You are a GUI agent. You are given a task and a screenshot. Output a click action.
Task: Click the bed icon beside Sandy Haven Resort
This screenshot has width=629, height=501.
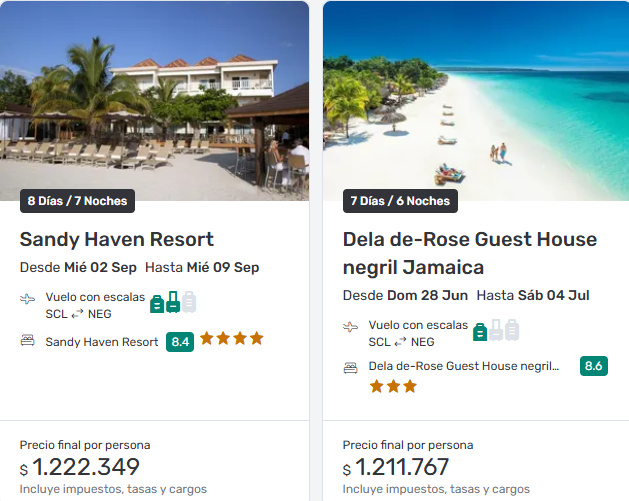point(27,341)
